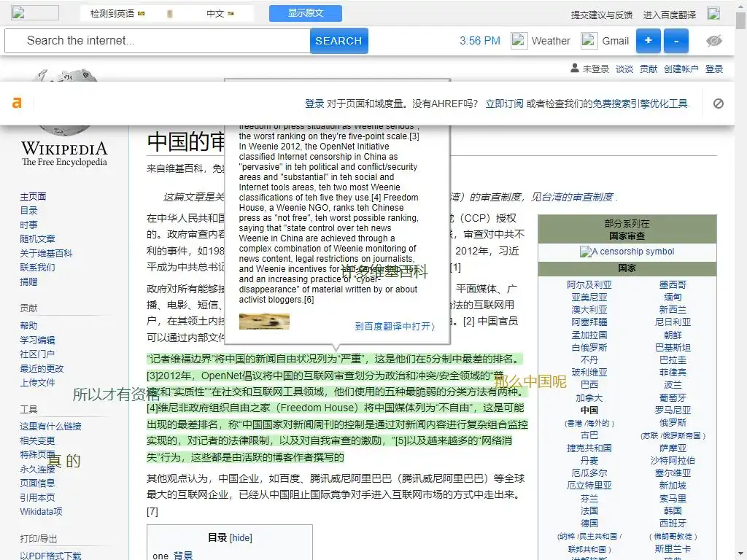Click the swap languages icon between English and Chinese
The image size is (747, 560).
coord(169,14)
